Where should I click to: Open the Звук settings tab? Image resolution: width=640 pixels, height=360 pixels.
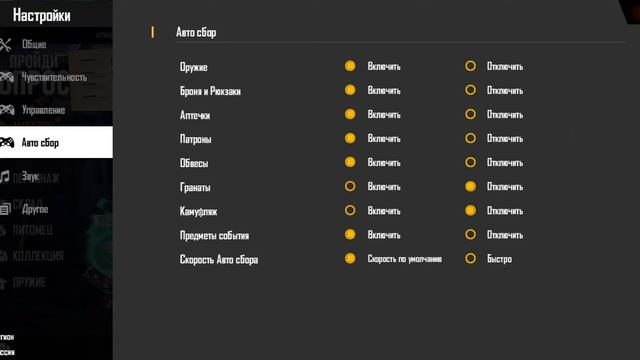pos(56,176)
